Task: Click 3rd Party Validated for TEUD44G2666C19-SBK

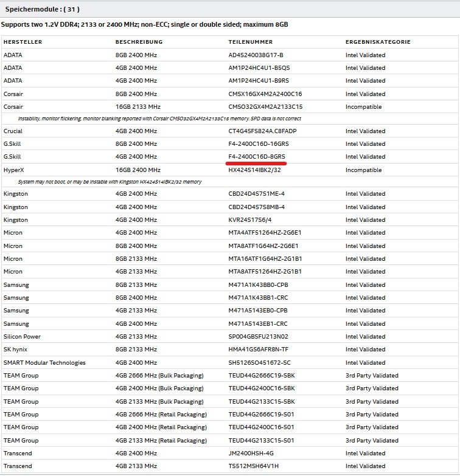Action: coord(372,375)
